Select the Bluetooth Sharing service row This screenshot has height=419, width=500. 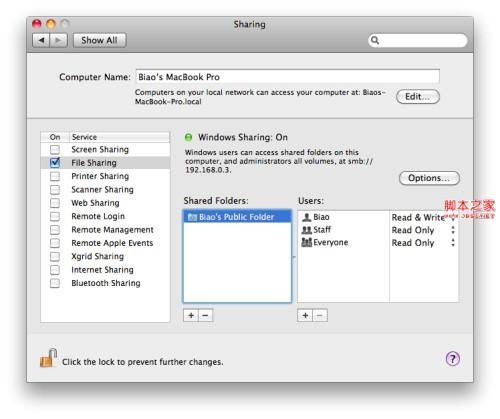[x=105, y=283]
